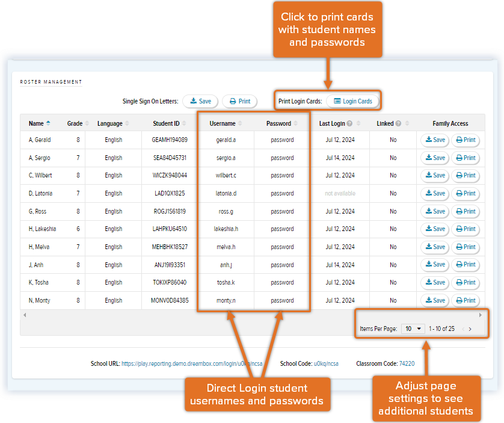The image size is (504, 423).
Task: Save family access letter for Monty N
Action: click(435, 300)
